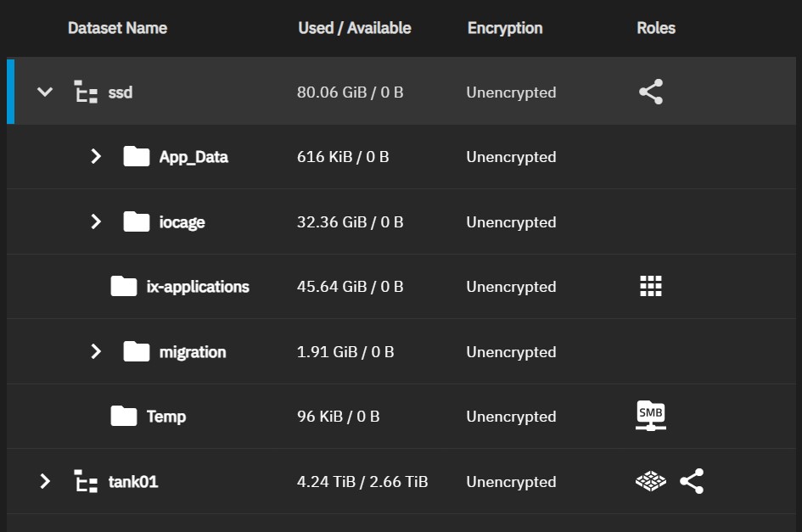This screenshot has width=802, height=532.
Task: Click the apps grid icon for ix-applications
Action: [651, 287]
